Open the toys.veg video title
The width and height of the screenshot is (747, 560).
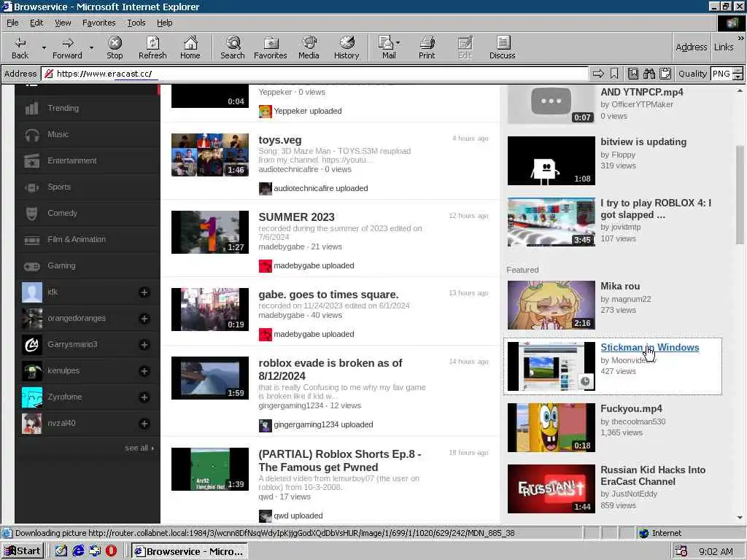(x=279, y=140)
